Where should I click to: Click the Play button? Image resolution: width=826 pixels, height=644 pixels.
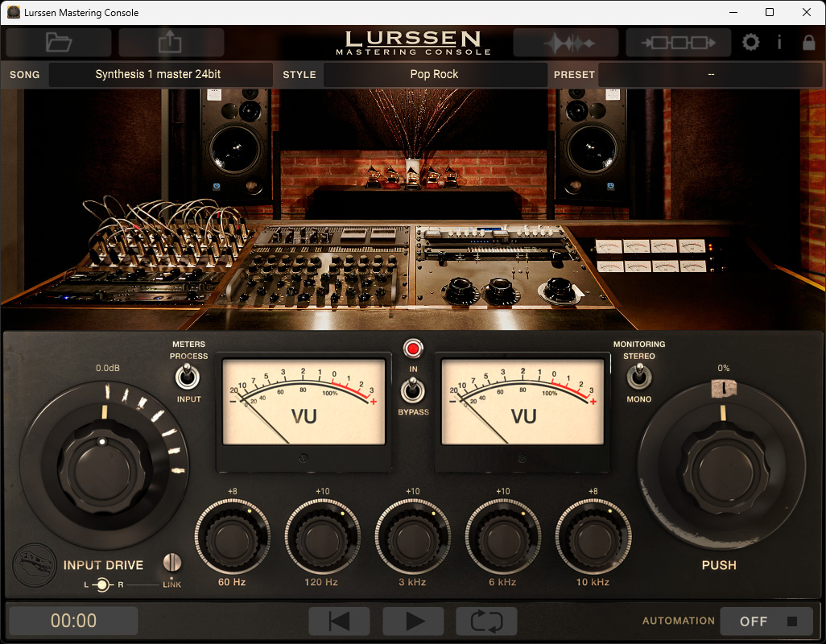413,621
